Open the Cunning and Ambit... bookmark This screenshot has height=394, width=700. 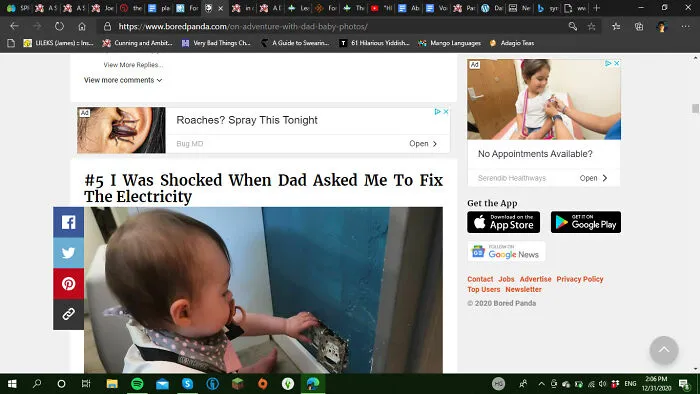pos(137,43)
